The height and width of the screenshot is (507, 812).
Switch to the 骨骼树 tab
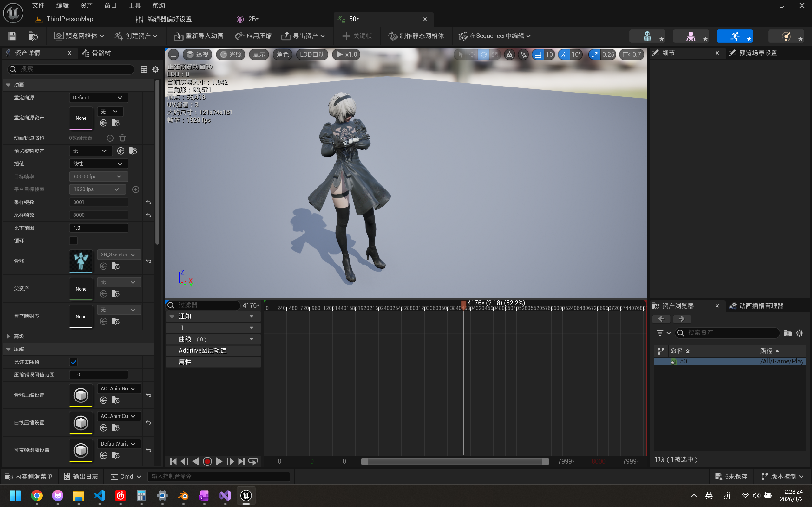pos(101,53)
